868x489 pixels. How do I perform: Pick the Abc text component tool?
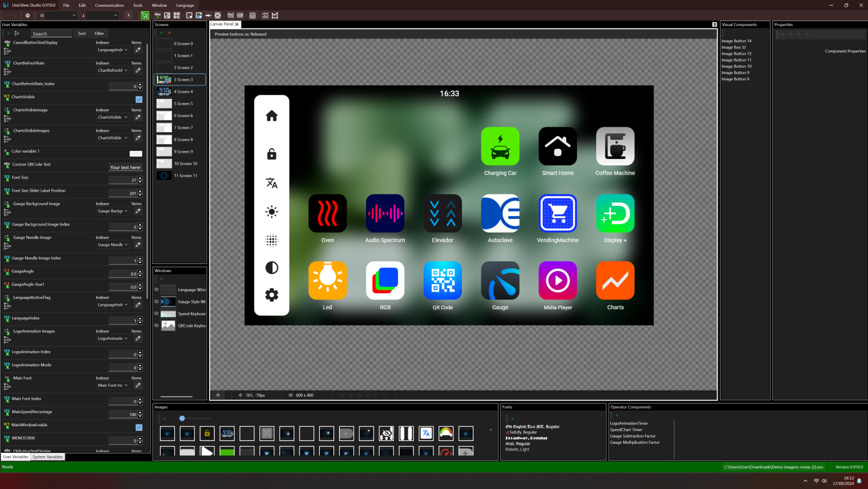coord(158,15)
